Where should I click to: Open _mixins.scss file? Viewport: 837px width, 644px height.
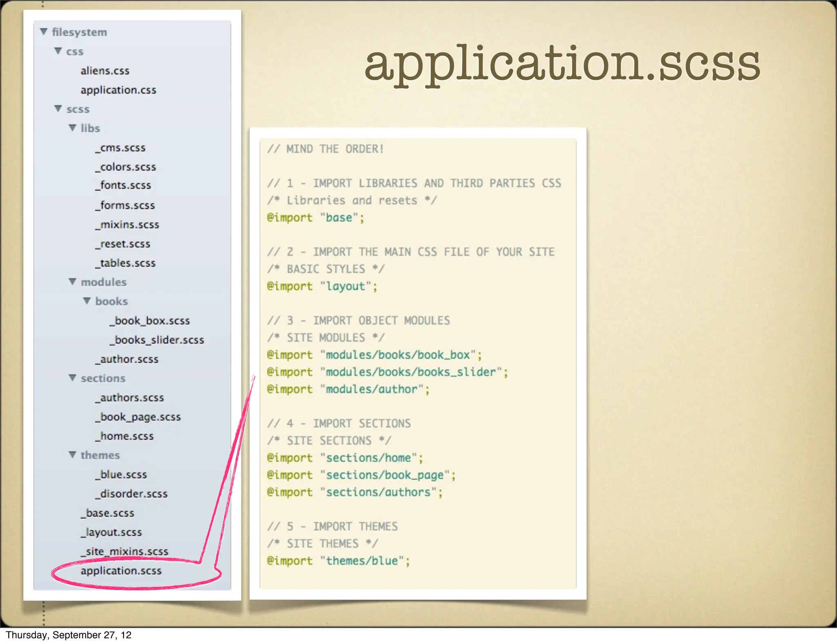[127, 224]
